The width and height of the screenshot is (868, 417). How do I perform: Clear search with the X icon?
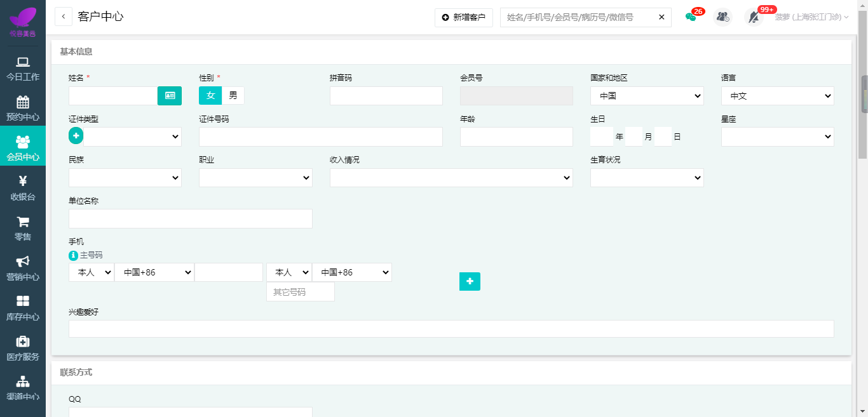pos(661,17)
